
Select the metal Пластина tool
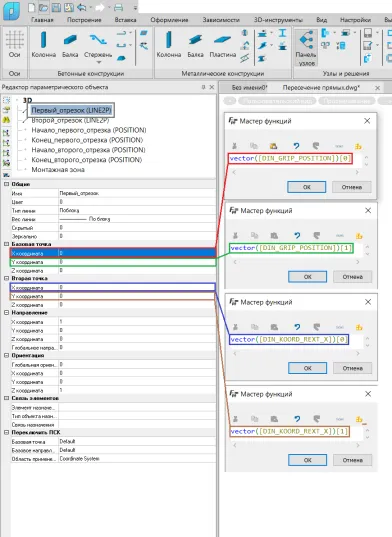(223, 44)
